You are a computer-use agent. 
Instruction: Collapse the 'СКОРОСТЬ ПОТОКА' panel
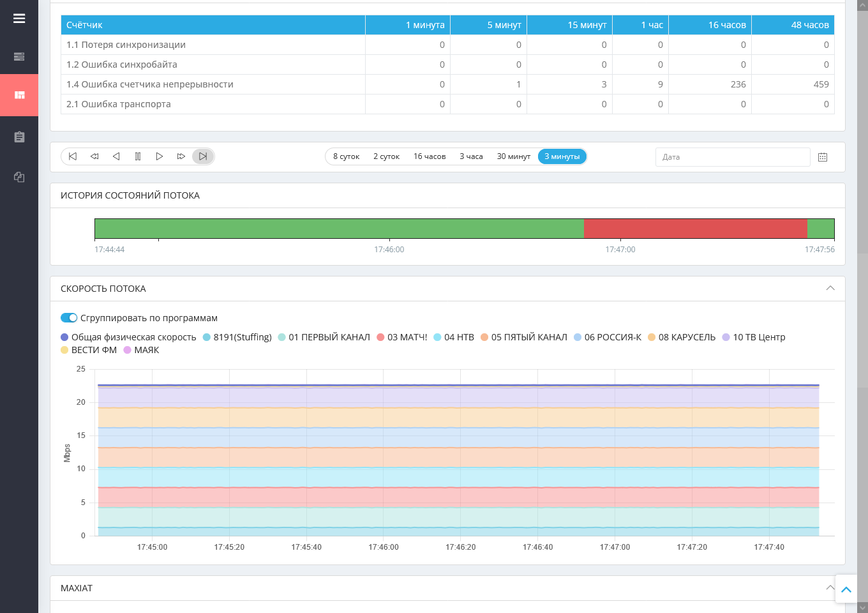point(830,289)
